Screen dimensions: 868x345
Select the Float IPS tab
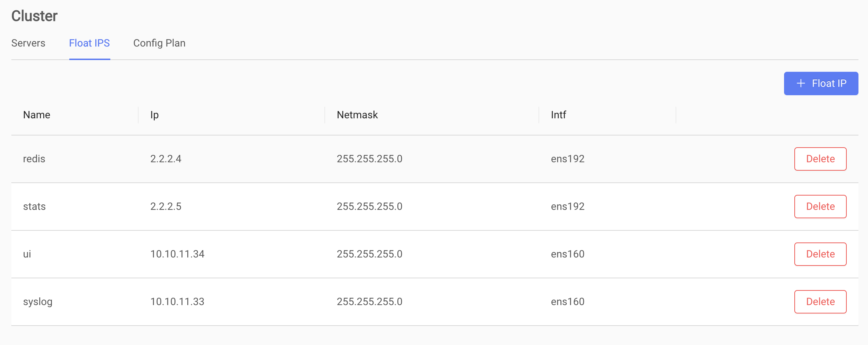(x=89, y=43)
